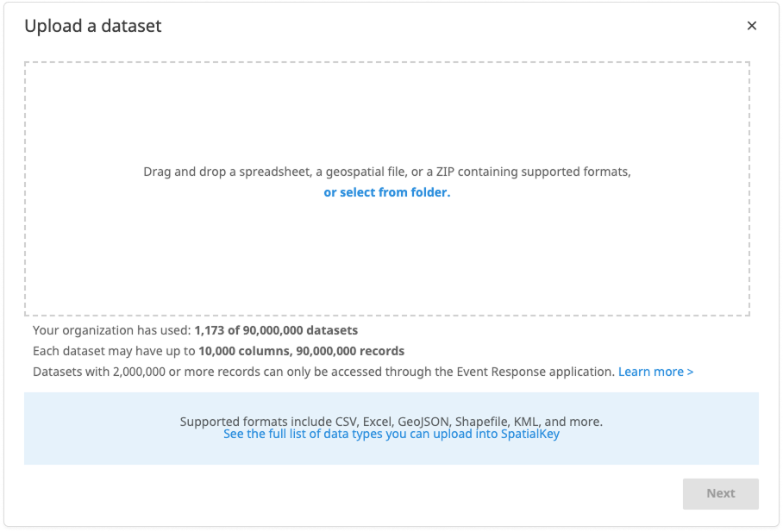Viewport: 783px width, 532px height.
Task: Open the full list of supported data types
Action: click(x=391, y=434)
